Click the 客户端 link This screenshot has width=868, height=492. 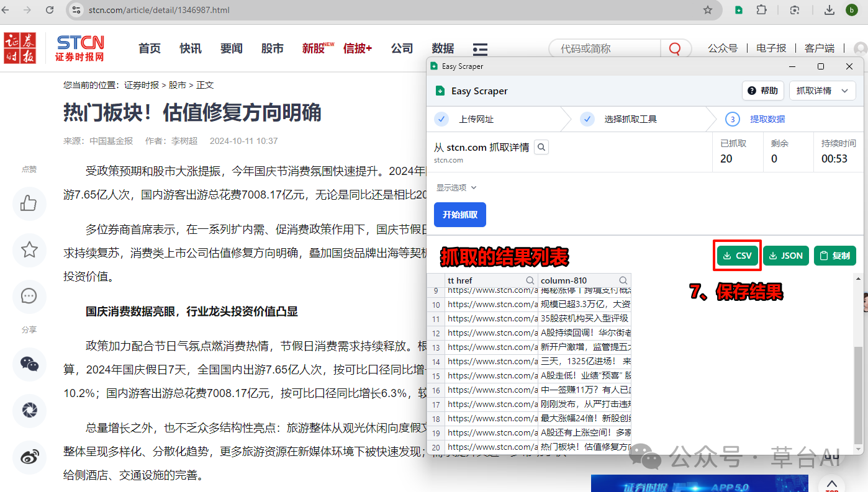(820, 48)
